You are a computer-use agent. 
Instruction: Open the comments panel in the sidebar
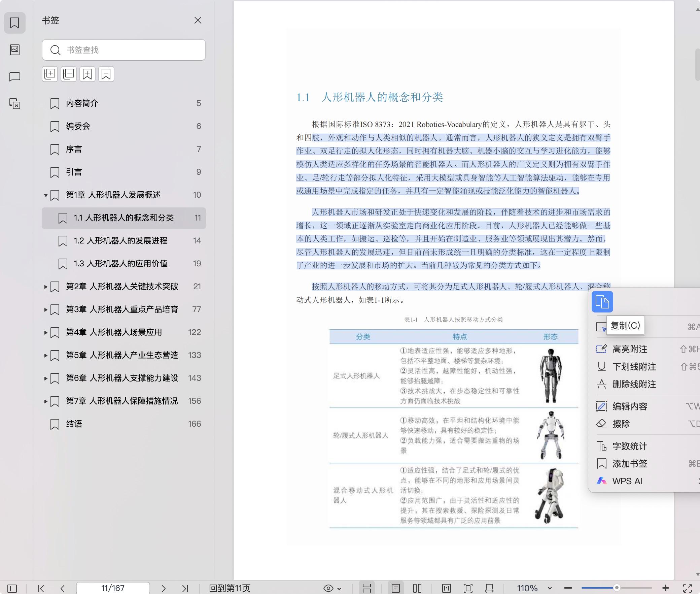[15, 76]
